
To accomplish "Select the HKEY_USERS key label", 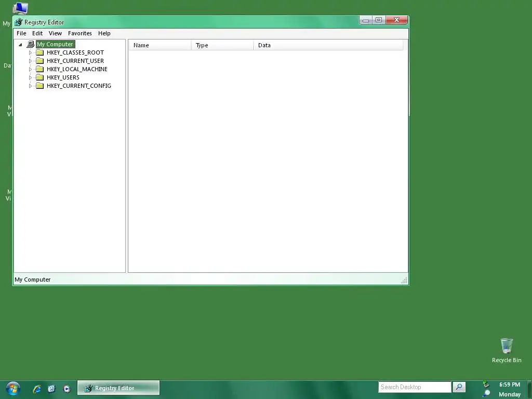I will point(63,77).
